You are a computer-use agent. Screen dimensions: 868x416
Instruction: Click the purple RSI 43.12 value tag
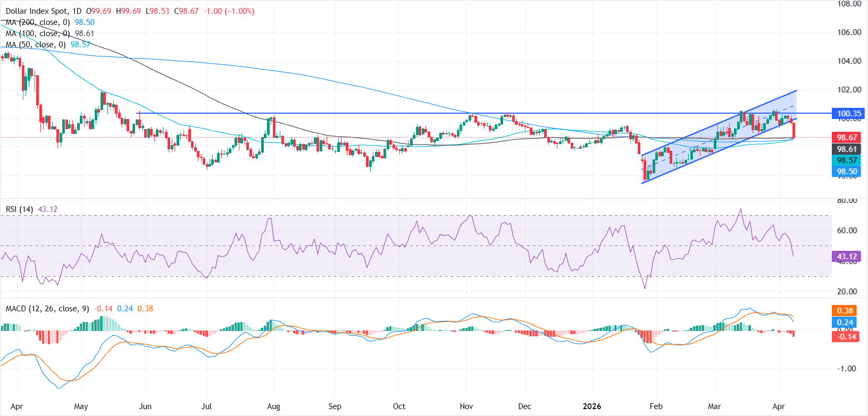click(x=847, y=257)
